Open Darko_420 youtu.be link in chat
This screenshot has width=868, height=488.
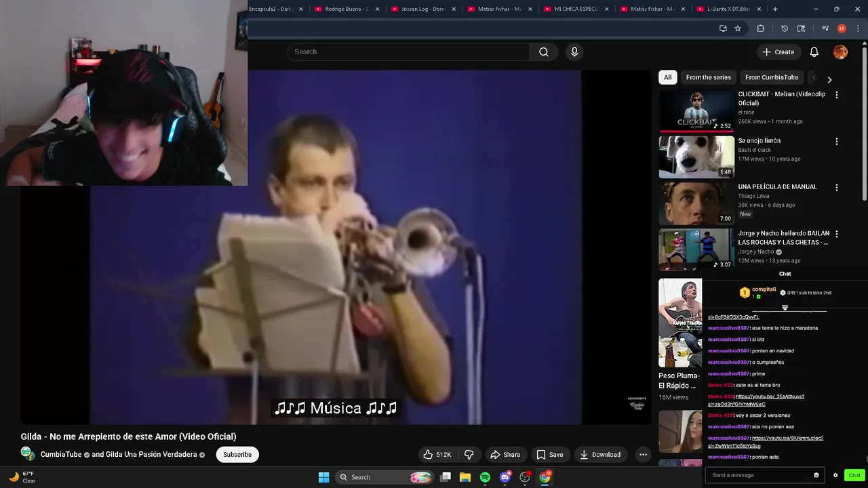tap(755, 401)
